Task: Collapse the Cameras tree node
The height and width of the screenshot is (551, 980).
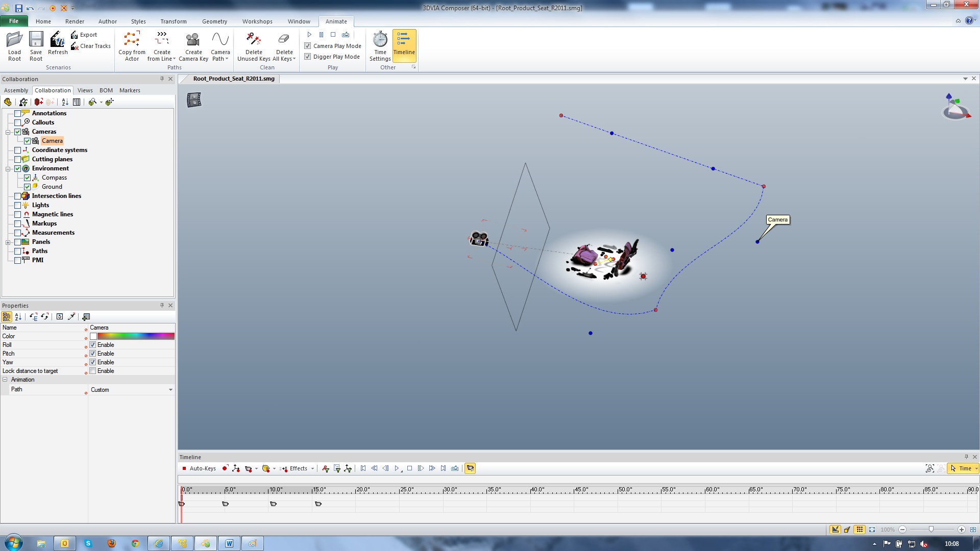Action: point(8,132)
